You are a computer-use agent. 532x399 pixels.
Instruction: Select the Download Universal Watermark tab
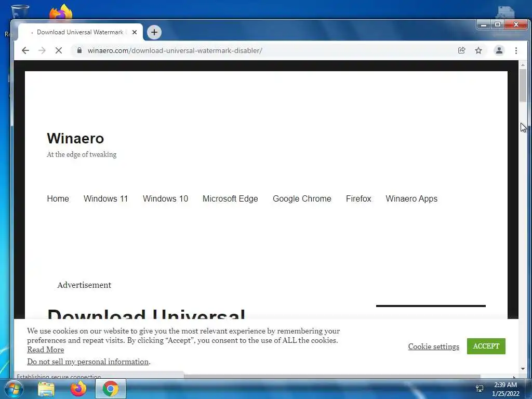(80, 32)
